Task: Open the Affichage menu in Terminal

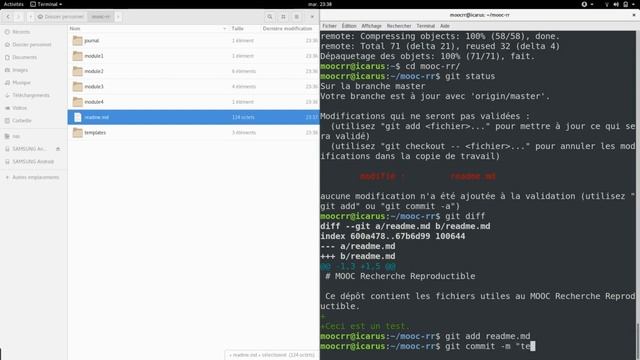Action: [x=371, y=26]
